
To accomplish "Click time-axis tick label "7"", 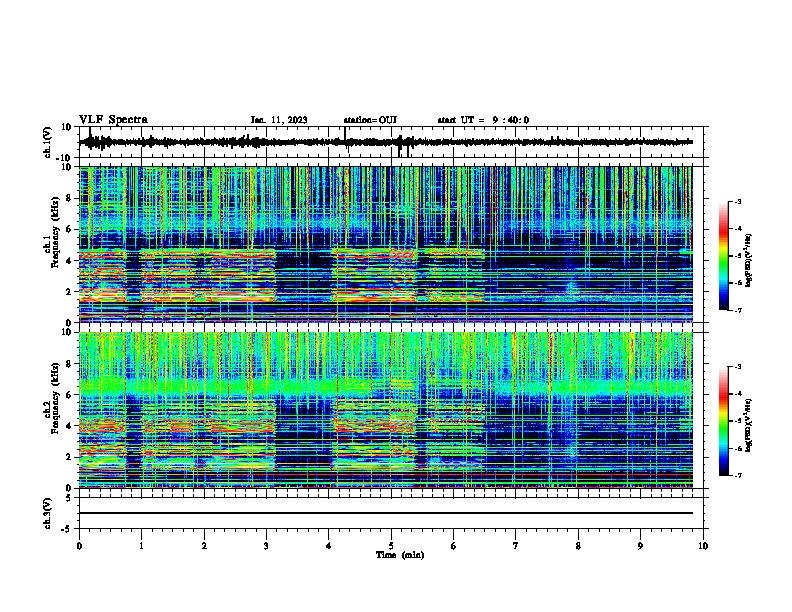I will [516, 546].
